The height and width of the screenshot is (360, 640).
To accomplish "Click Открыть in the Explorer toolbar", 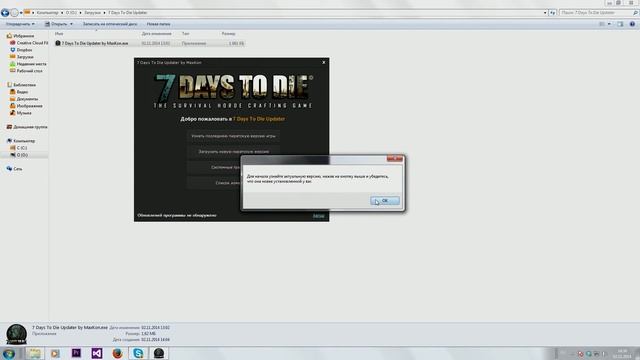I will [56, 24].
